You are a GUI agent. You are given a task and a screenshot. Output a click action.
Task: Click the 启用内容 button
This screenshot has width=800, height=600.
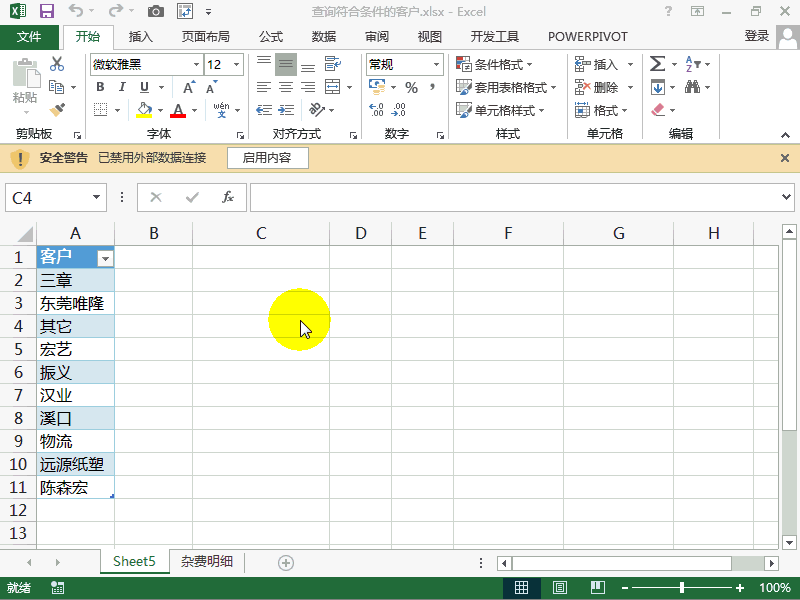click(267, 158)
